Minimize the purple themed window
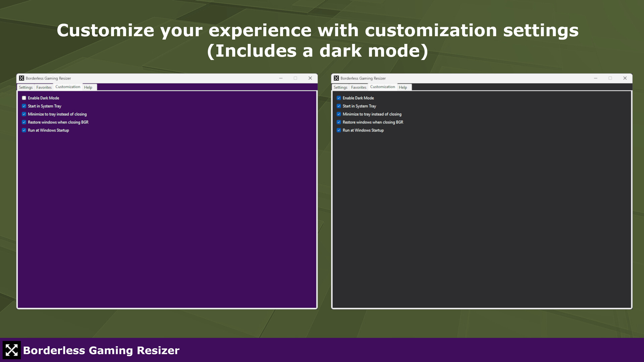This screenshot has width=644, height=362. pos(281,78)
